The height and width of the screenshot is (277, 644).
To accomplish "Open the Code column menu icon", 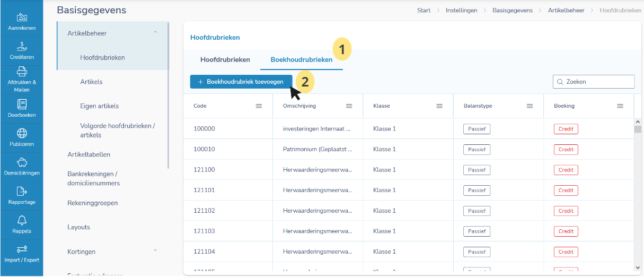I will (259, 106).
